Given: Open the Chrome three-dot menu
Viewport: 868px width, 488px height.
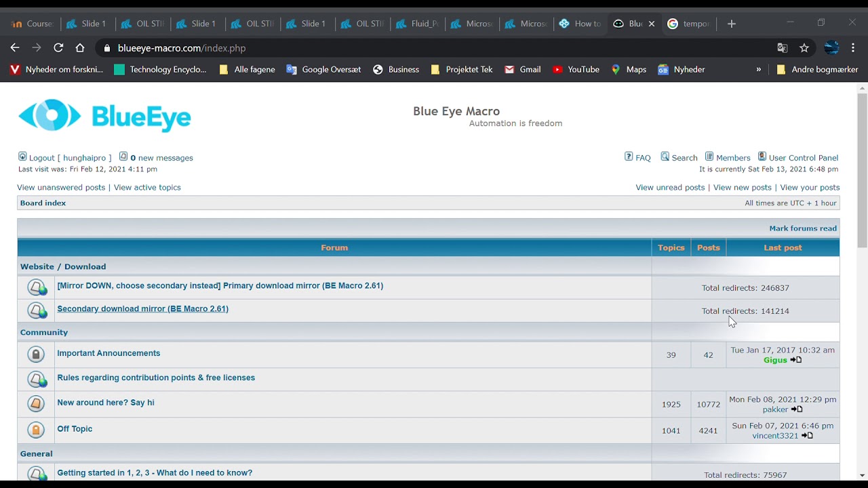Looking at the screenshot, I should (853, 47).
